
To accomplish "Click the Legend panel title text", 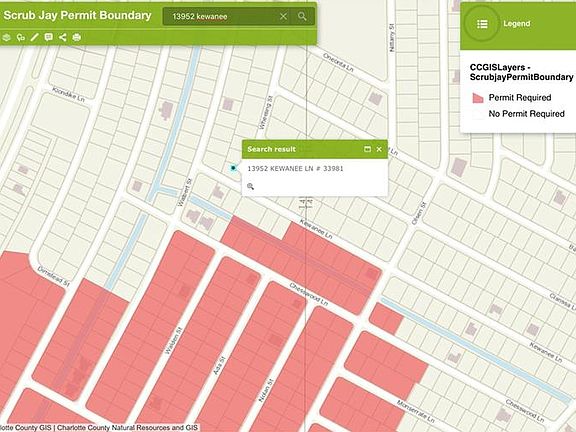I will point(516,24).
